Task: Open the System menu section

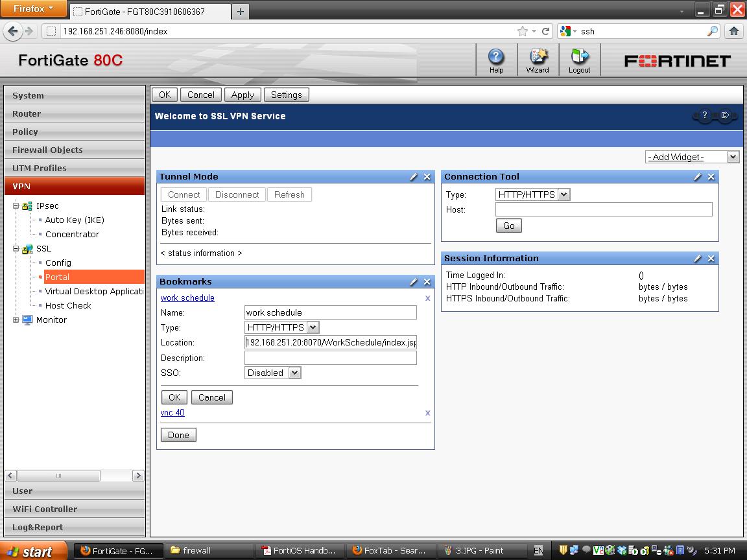Action: (x=75, y=95)
